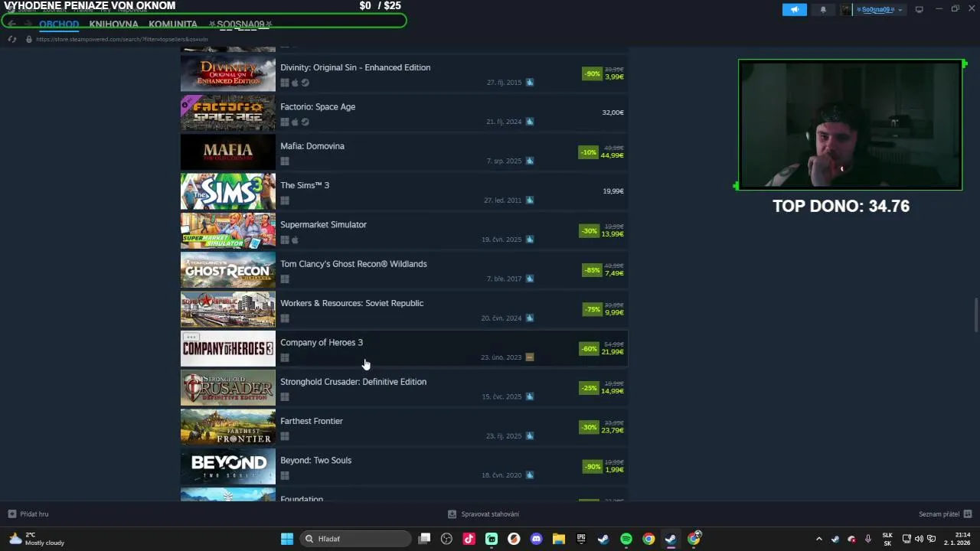Open Factorio: Space Age title
This screenshot has height=551, width=980.
[x=318, y=106]
